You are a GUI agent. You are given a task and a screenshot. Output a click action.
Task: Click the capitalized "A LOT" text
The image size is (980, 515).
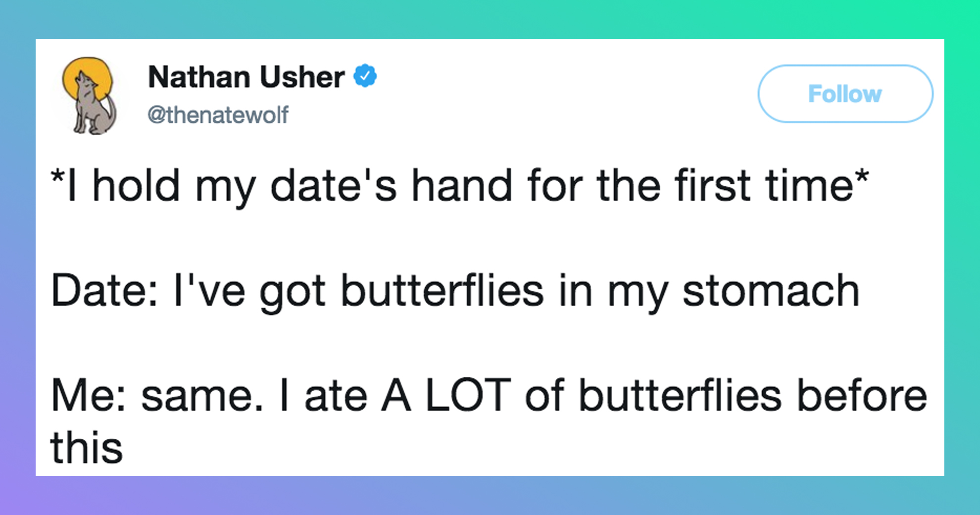pos(445,395)
